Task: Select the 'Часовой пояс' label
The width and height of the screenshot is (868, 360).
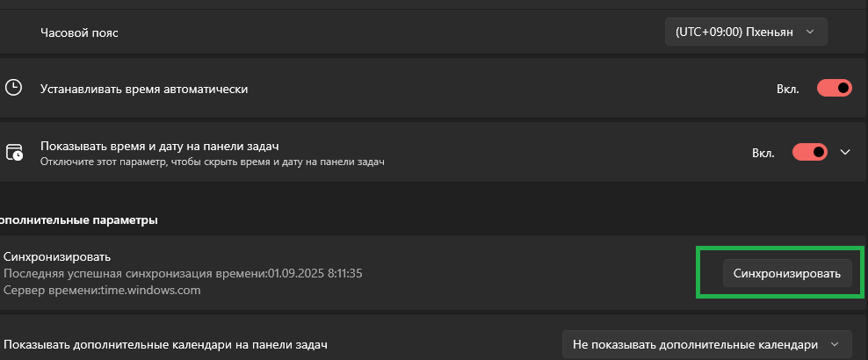Action: coord(79,32)
